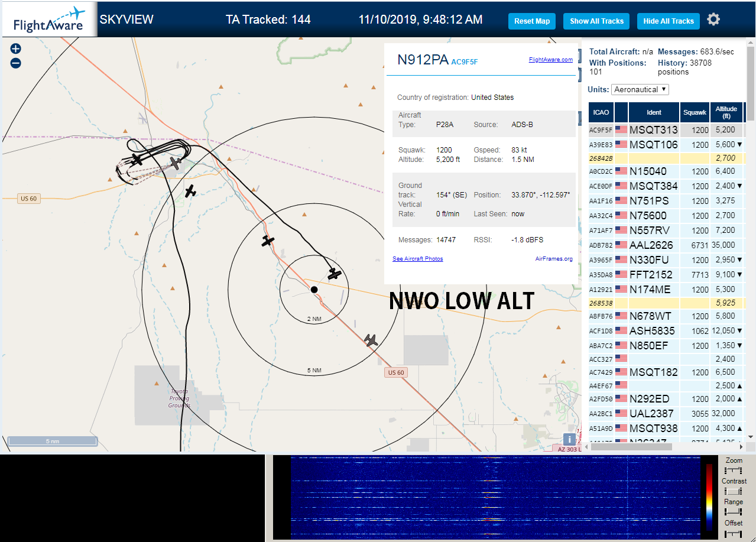Image resolution: width=756 pixels, height=542 pixels.
Task: Adjust the waterfall Offset slider
Action: 734,533
